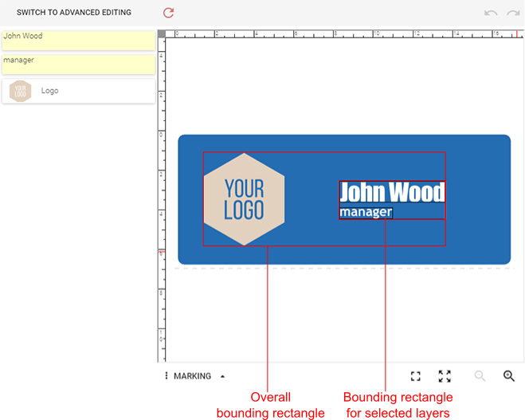Select manager text on the badge

point(366,212)
